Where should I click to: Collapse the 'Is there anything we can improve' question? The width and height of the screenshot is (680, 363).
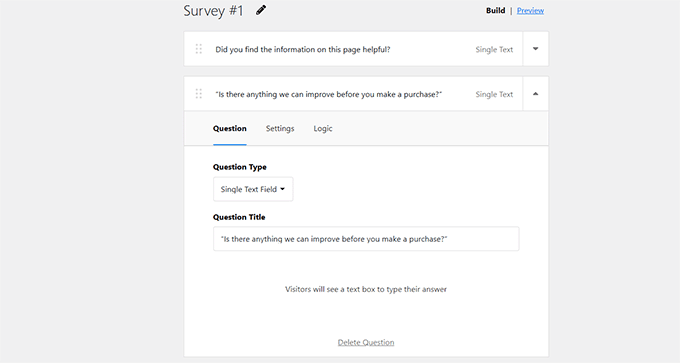[x=536, y=94]
